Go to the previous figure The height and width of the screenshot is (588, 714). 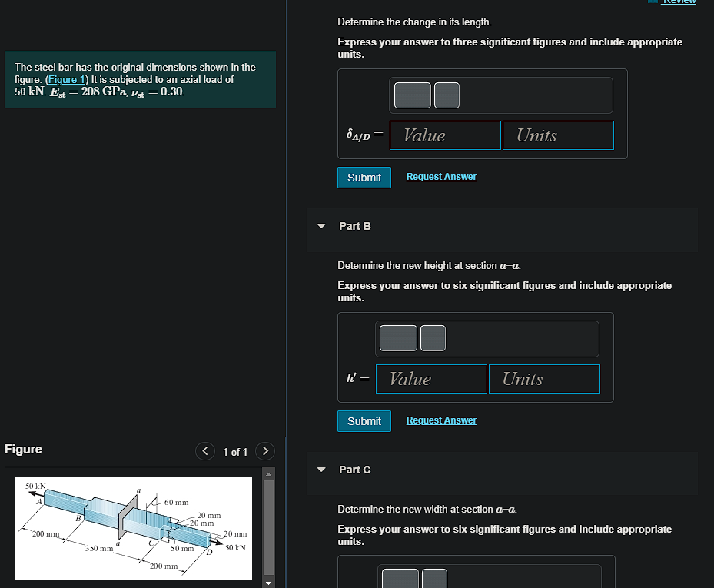point(205,451)
